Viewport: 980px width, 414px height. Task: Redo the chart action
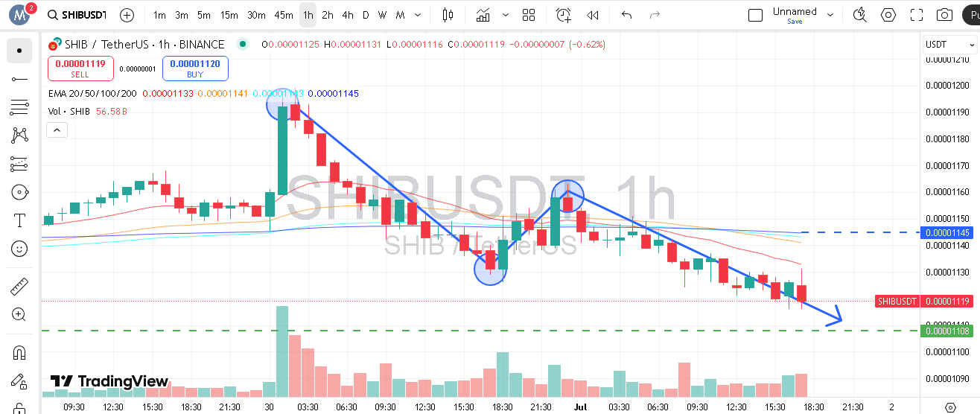point(655,15)
